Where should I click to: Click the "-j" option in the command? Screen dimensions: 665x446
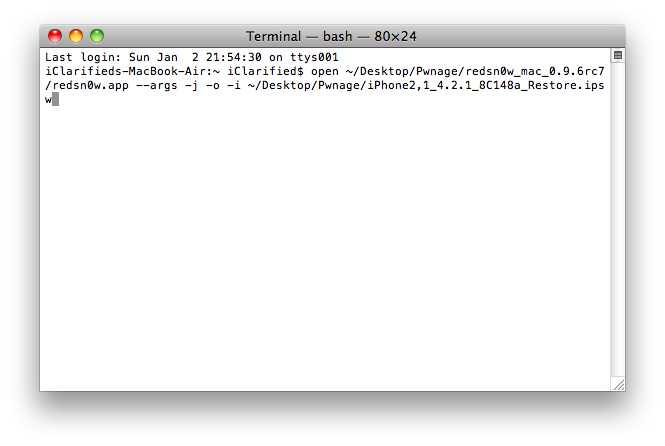point(194,86)
